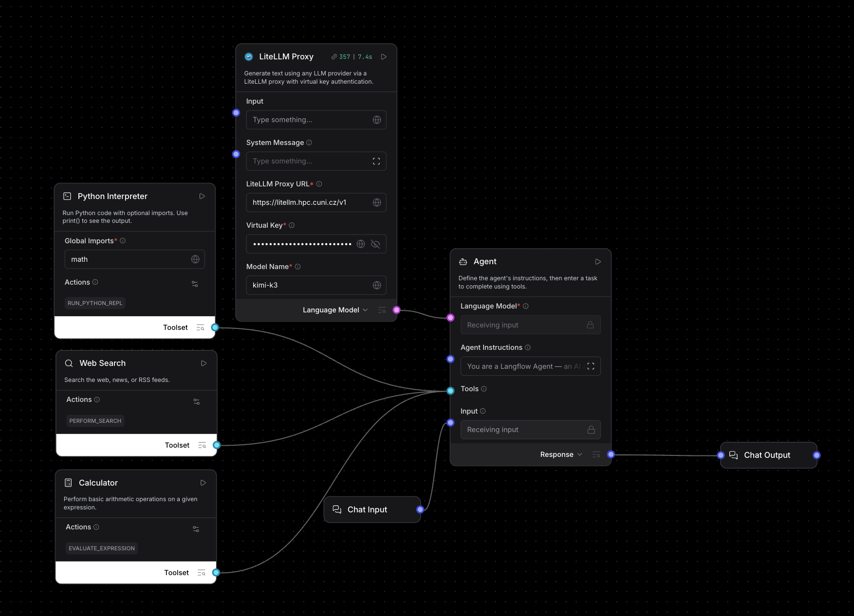Click the LiteLLM Proxy URL field
The width and height of the screenshot is (854, 616).
(x=316, y=202)
